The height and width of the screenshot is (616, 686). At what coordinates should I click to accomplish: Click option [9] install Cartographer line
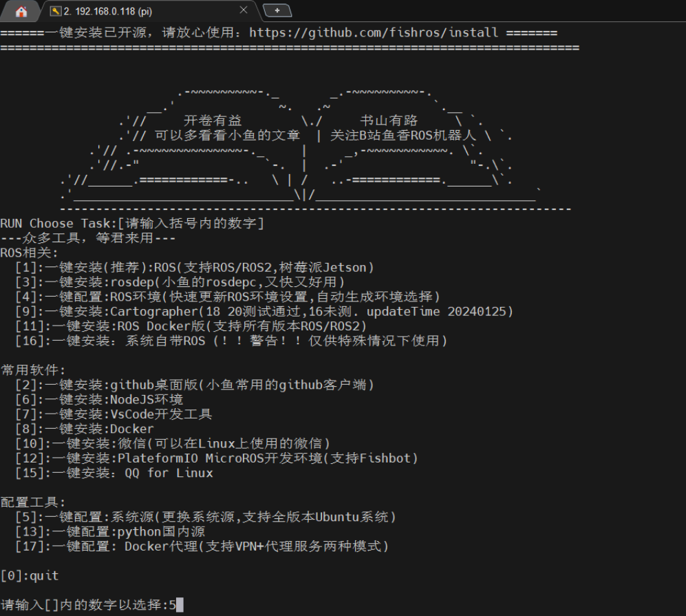click(264, 312)
